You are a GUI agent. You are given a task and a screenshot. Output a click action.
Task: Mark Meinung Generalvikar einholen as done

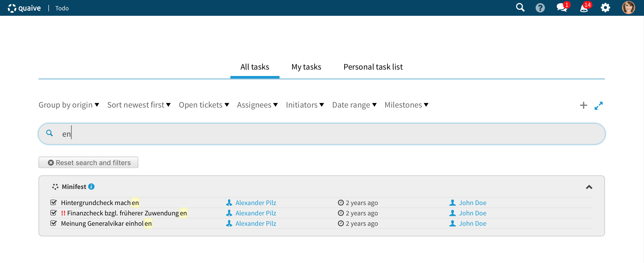point(54,223)
